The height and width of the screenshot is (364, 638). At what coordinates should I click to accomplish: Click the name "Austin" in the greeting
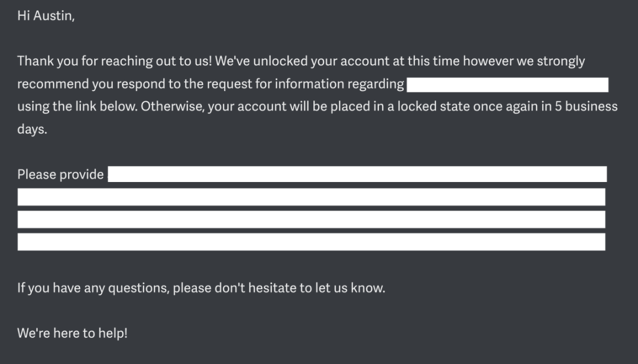tap(54, 16)
